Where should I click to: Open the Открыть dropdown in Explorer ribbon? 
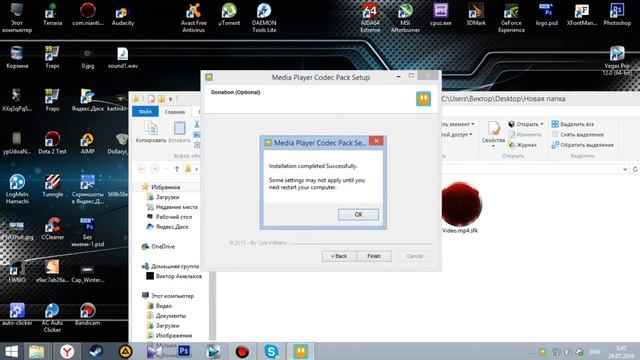tap(526, 124)
